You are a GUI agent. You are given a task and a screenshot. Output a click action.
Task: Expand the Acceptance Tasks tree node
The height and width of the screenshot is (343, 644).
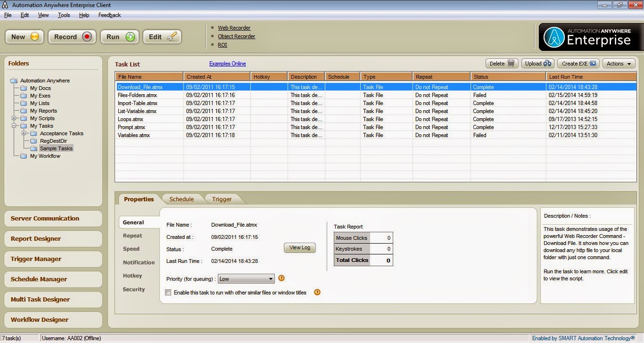tap(24, 133)
